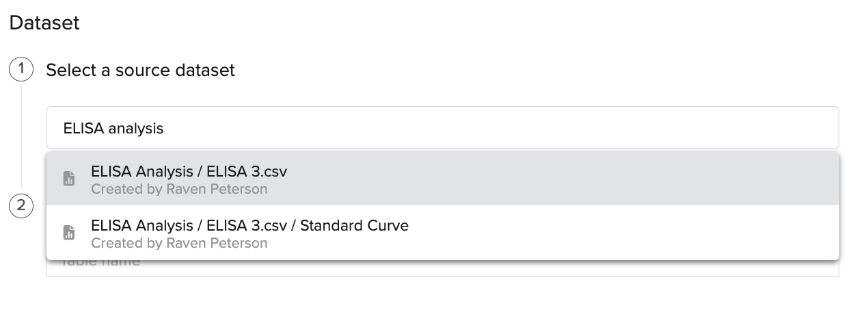
Task: Click the Dataset section title
Action: (x=44, y=23)
